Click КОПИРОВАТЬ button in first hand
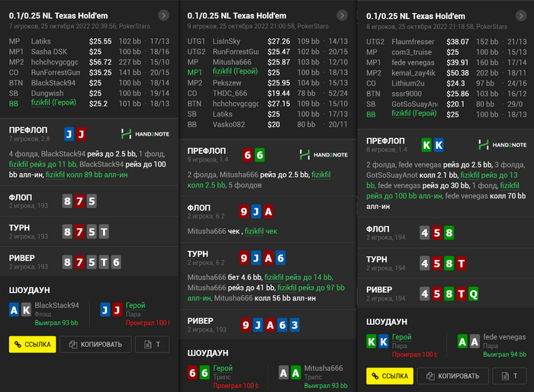The width and height of the screenshot is (534, 392). pyautogui.click(x=95, y=344)
